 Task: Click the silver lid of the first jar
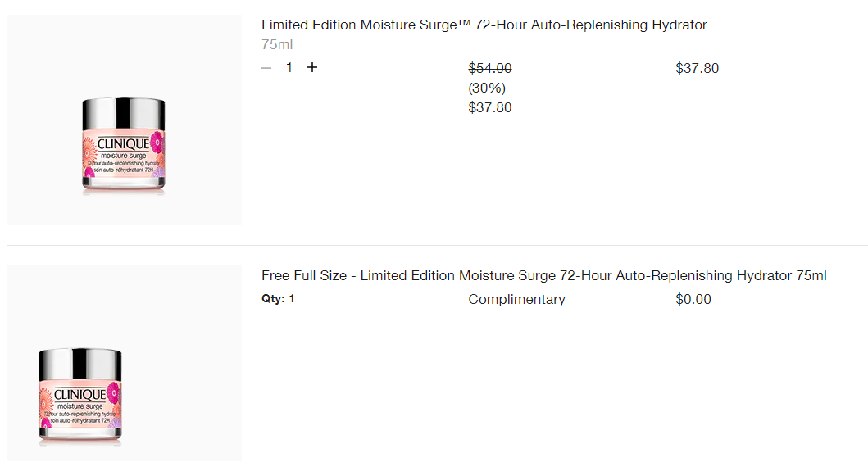[x=124, y=114]
